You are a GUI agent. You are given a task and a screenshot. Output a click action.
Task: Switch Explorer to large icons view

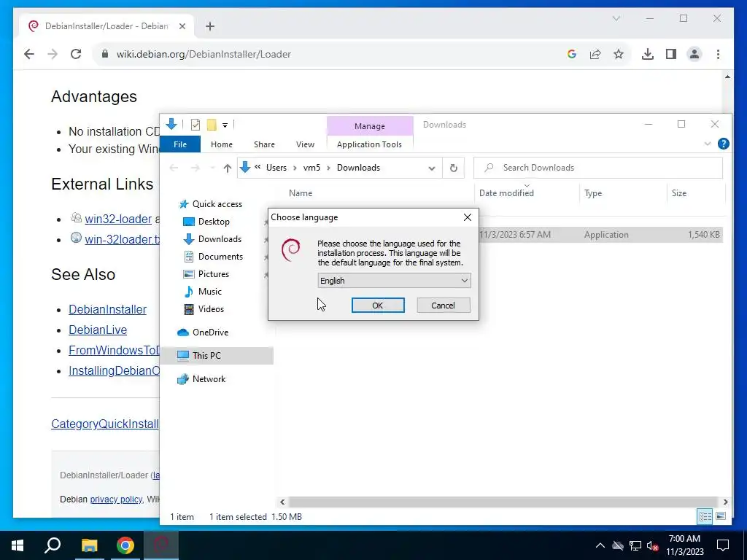click(x=721, y=516)
